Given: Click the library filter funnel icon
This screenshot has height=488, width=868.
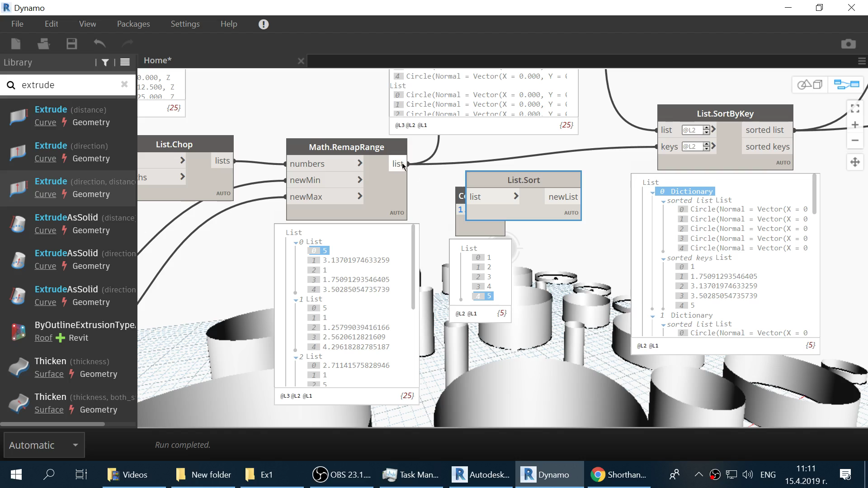Looking at the screenshot, I should click(105, 62).
